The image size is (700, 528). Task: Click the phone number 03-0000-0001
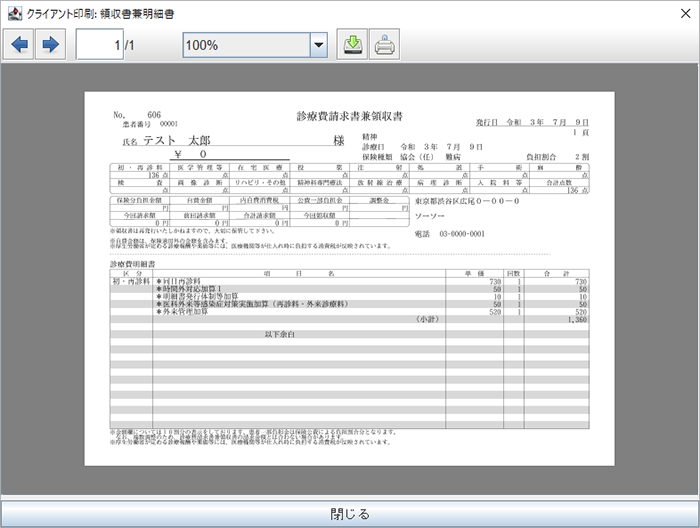(449, 234)
